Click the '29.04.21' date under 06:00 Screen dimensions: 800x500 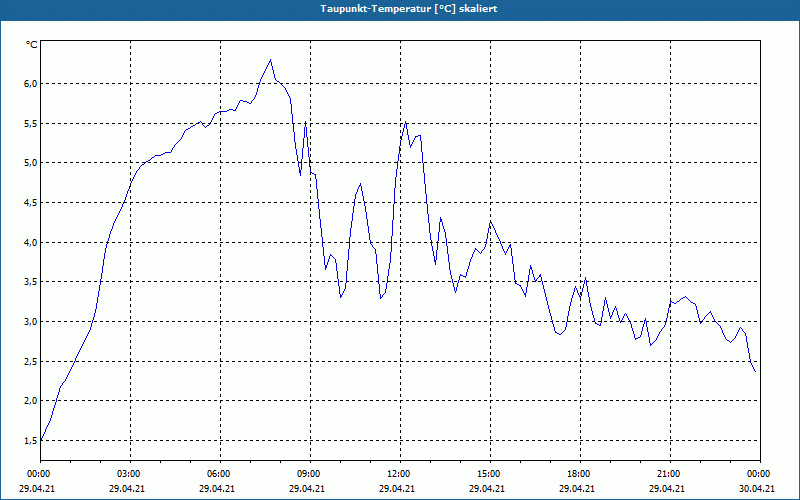[x=217, y=489]
